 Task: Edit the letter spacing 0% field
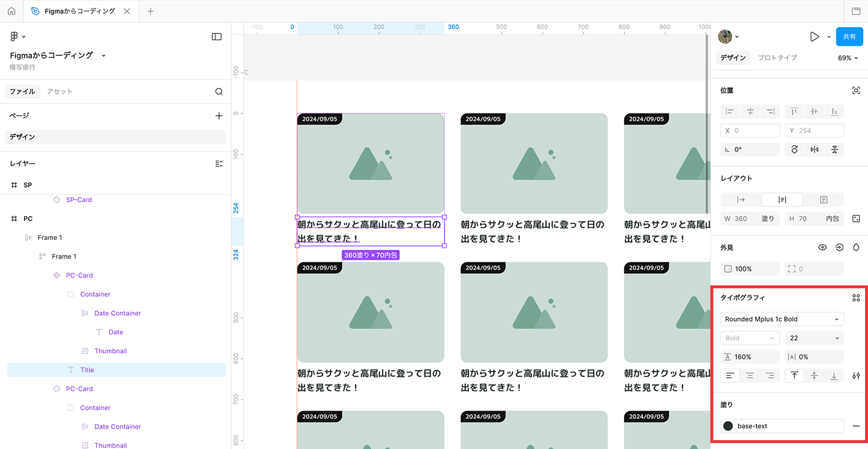pyautogui.click(x=814, y=357)
